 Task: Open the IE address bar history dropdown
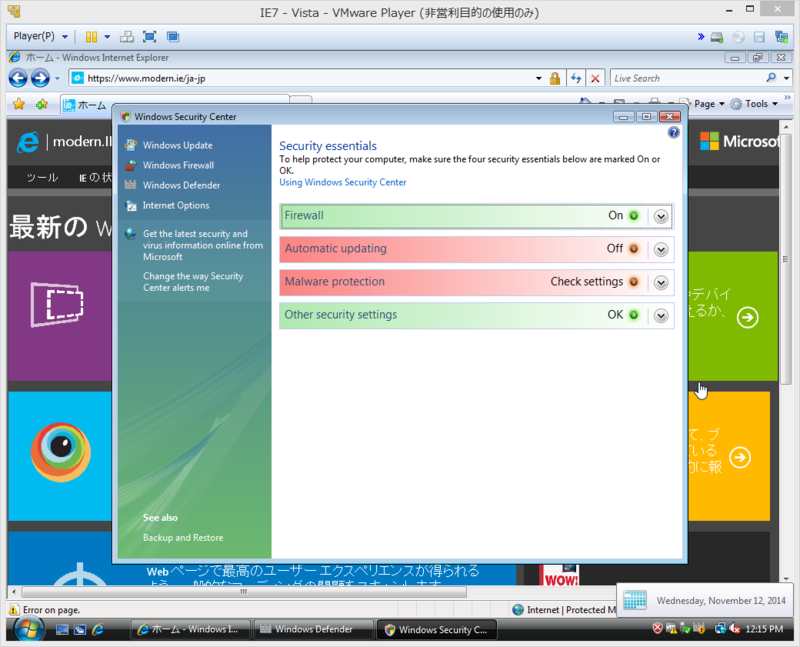(538, 79)
